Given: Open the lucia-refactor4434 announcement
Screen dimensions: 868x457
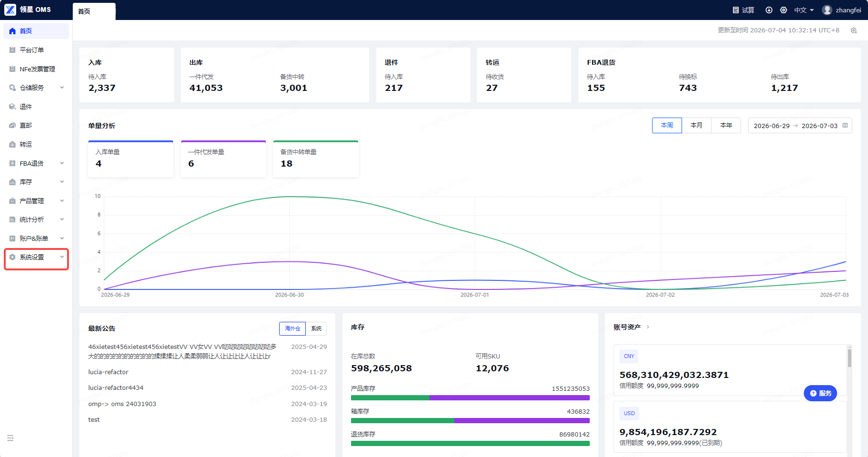Looking at the screenshot, I should click(x=116, y=388).
